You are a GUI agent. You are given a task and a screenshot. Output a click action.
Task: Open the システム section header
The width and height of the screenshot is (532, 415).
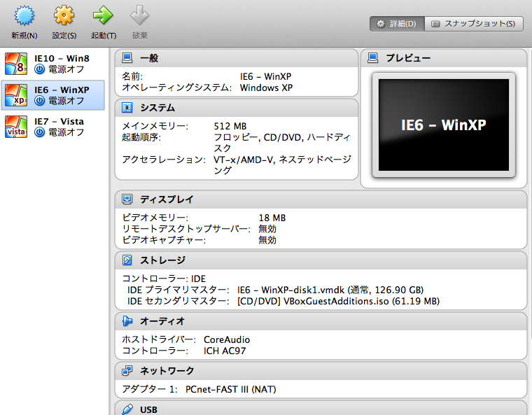[x=237, y=108]
